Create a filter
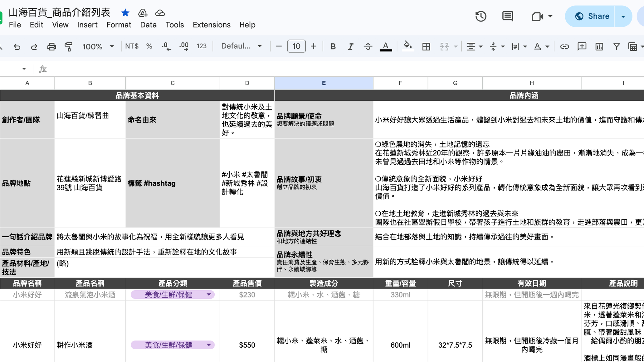The height and width of the screenshot is (362, 644). point(616,46)
